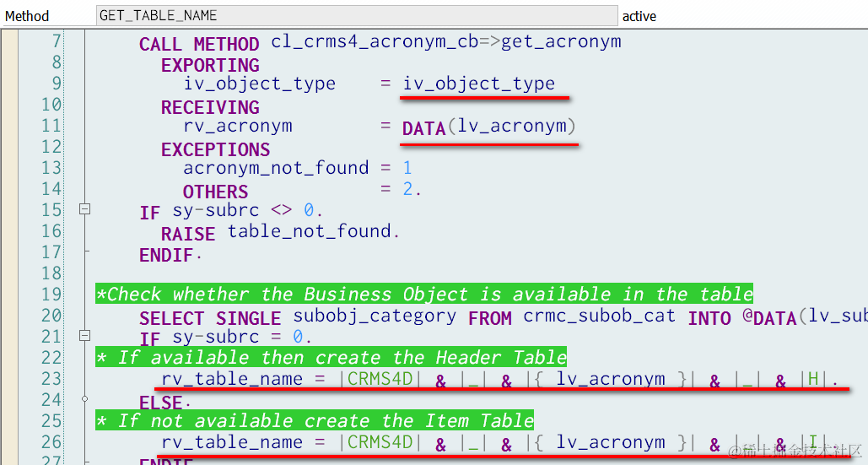Click |CRMS4D| literal on line 26
This screenshot has width=868, height=465.
click(x=380, y=441)
